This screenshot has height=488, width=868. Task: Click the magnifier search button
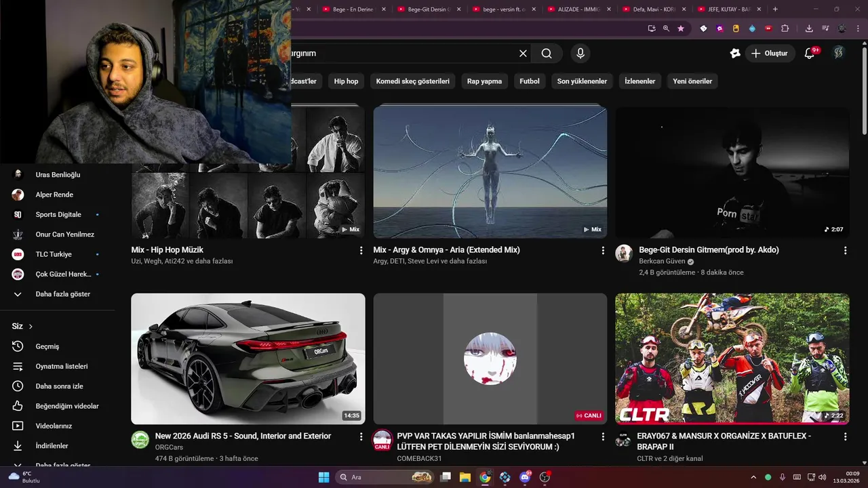[x=547, y=54]
